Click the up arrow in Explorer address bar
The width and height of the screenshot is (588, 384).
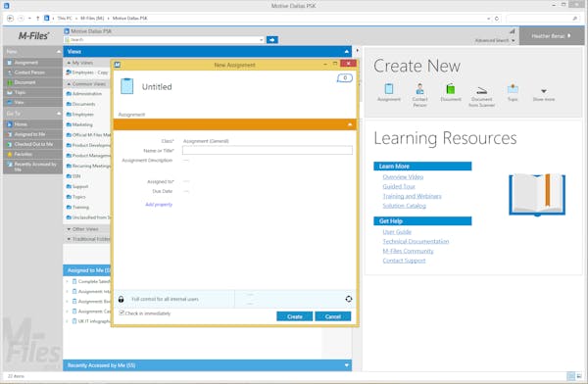(x=37, y=18)
